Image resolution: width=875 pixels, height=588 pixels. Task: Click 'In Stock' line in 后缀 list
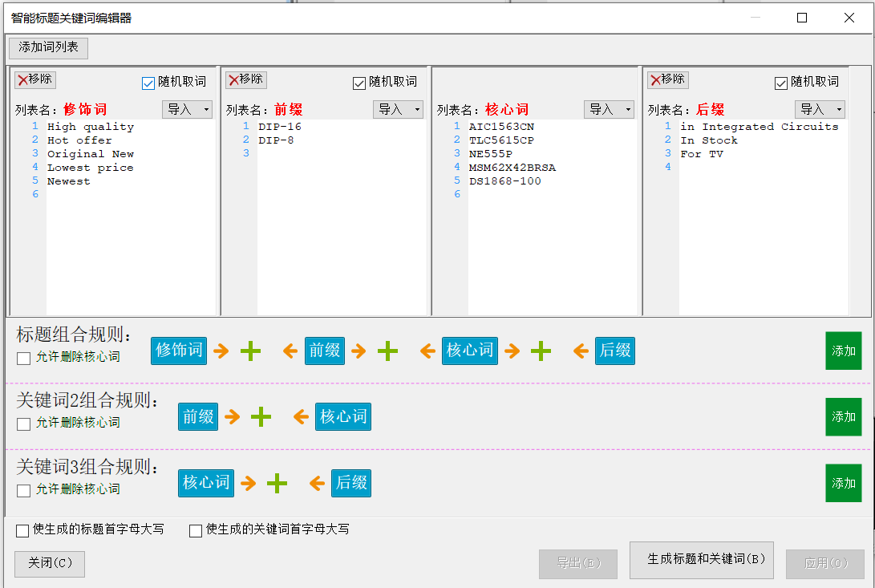coord(709,140)
